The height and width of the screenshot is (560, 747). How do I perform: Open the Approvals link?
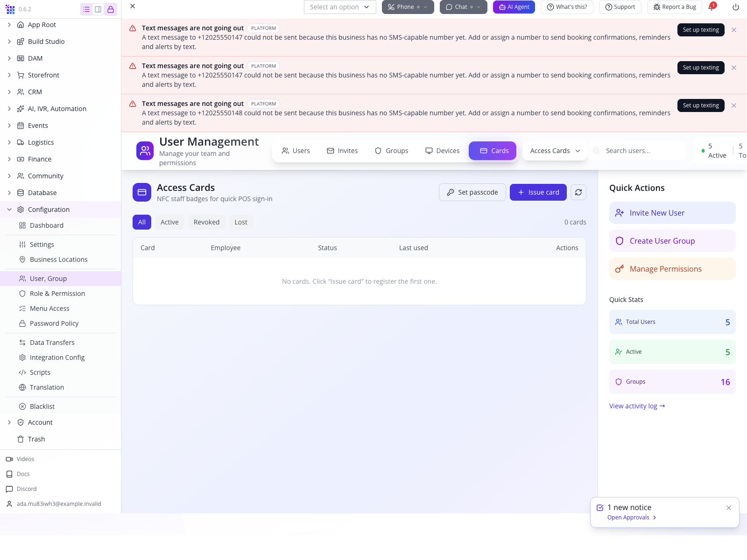[632, 518]
